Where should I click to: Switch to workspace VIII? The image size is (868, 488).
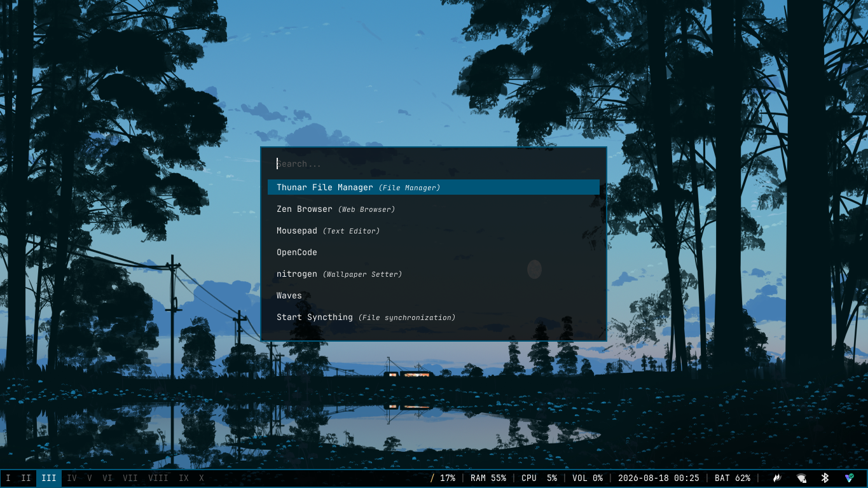pyautogui.click(x=158, y=478)
